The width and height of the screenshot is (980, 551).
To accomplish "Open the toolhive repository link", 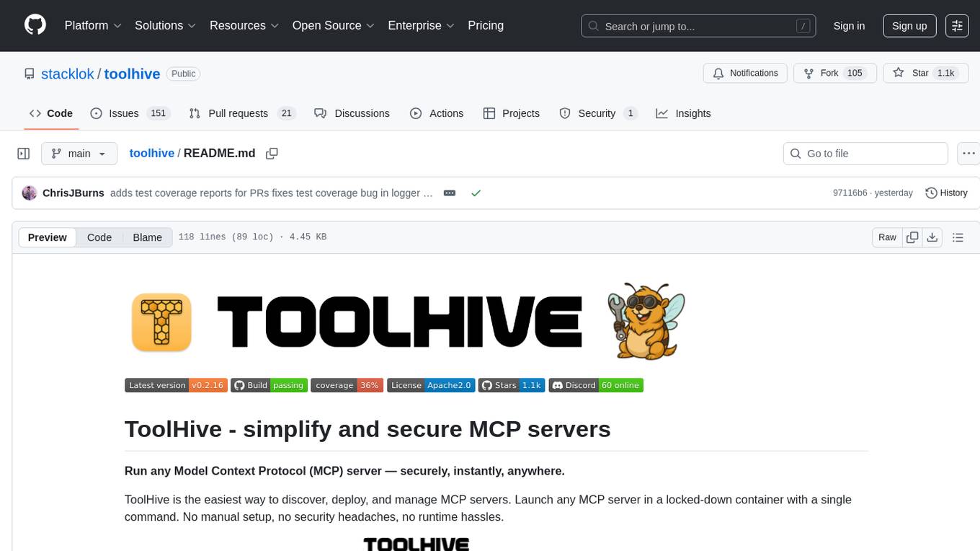I will [x=132, y=74].
